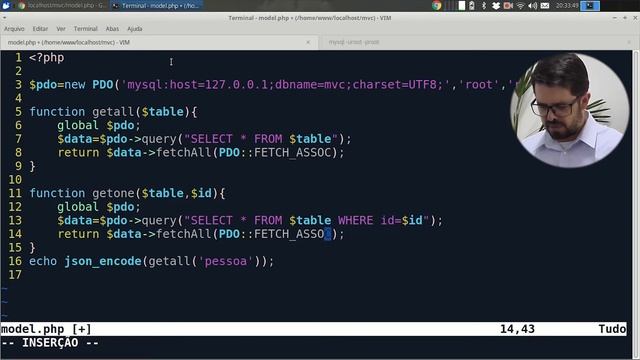This screenshot has width=640, height=360.
Task: Open the Wi-Fi network indicator
Action: 520,5
